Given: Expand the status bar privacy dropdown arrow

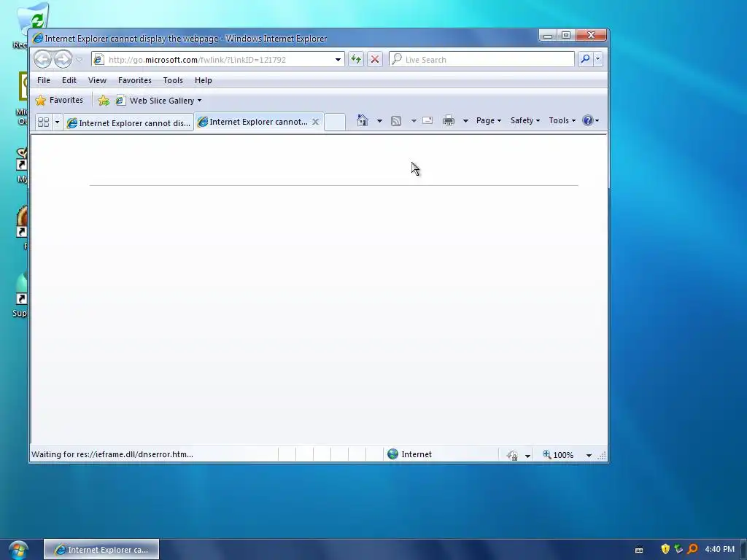Looking at the screenshot, I should 527,456.
